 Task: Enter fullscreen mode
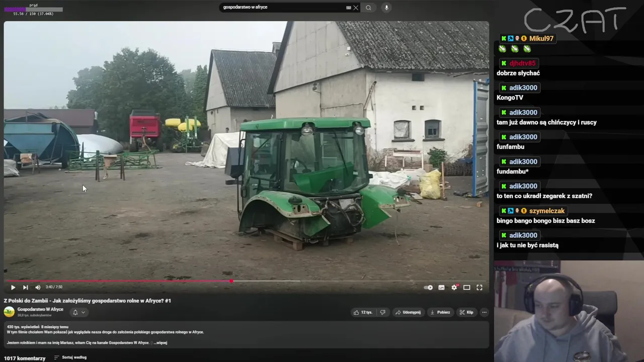coord(479,288)
